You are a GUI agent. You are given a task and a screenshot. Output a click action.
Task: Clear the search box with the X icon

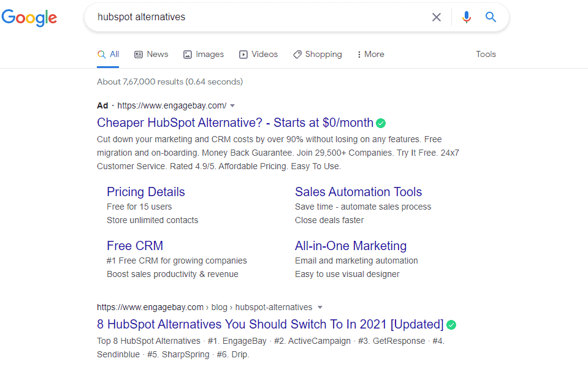(436, 17)
